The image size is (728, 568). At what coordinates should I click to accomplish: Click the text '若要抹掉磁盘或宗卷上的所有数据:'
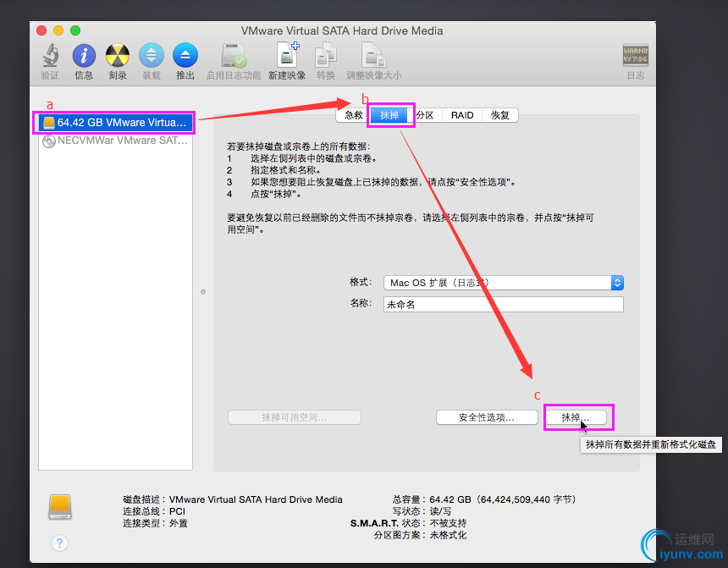click(x=299, y=146)
